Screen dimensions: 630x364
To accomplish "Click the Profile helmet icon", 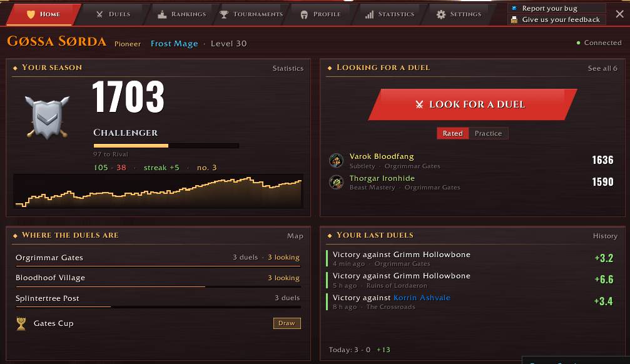I will pyautogui.click(x=304, y=15).
